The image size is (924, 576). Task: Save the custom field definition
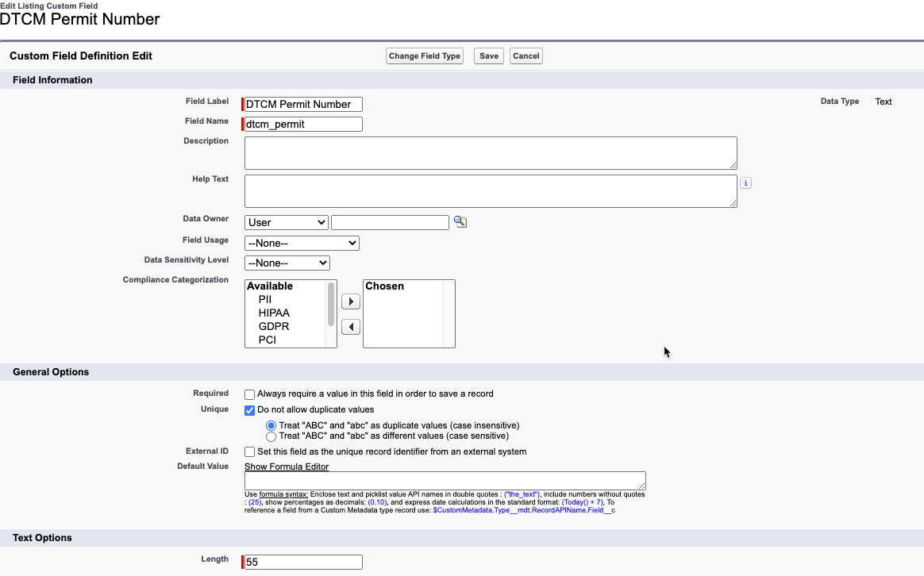(488, 56)
